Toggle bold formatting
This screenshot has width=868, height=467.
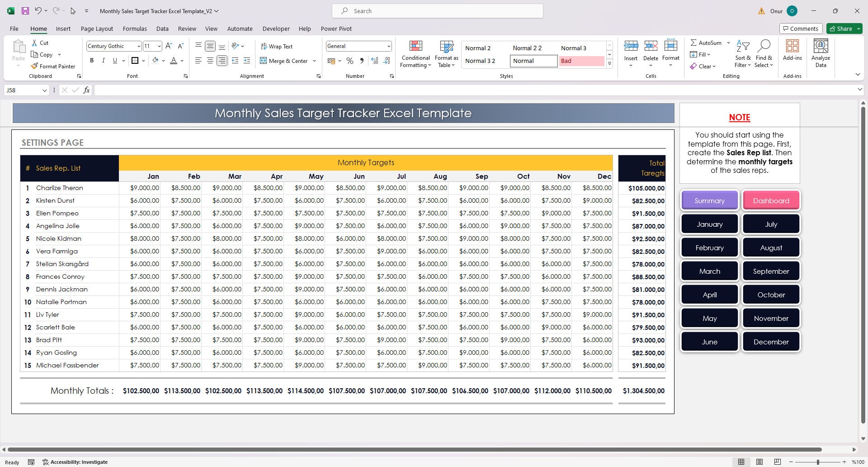click(92, 60)
